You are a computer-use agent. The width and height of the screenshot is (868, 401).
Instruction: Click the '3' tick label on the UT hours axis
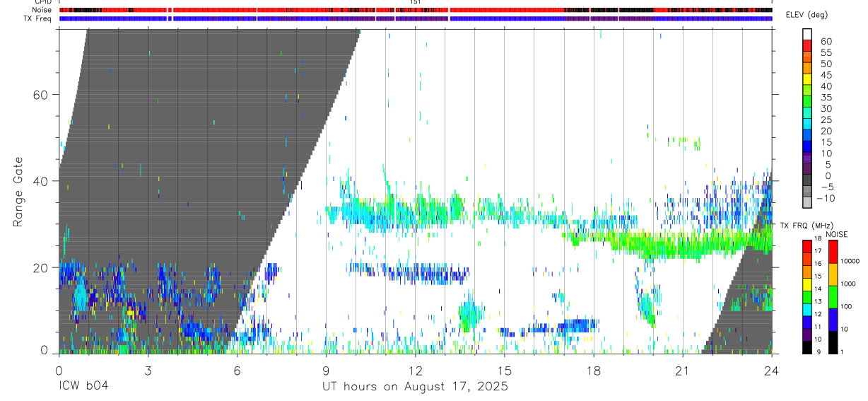point(148,371)
